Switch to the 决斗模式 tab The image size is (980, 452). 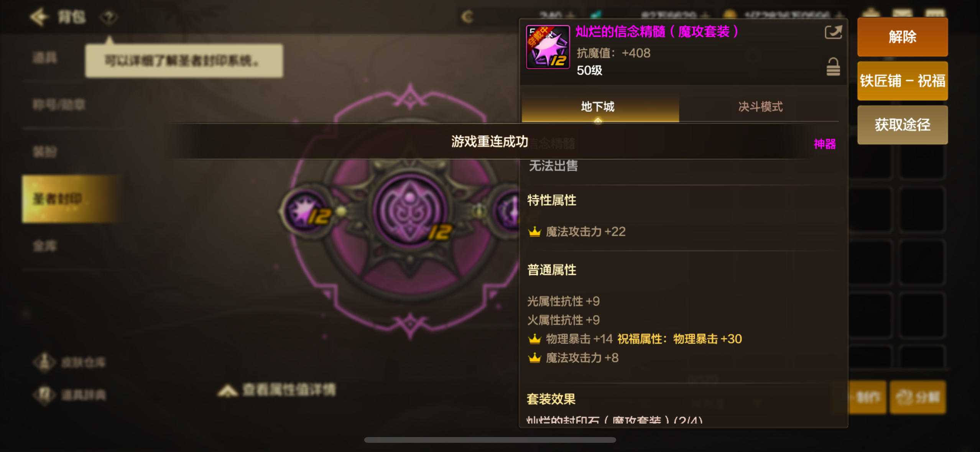pyautogui.click(x=760, y=107)
